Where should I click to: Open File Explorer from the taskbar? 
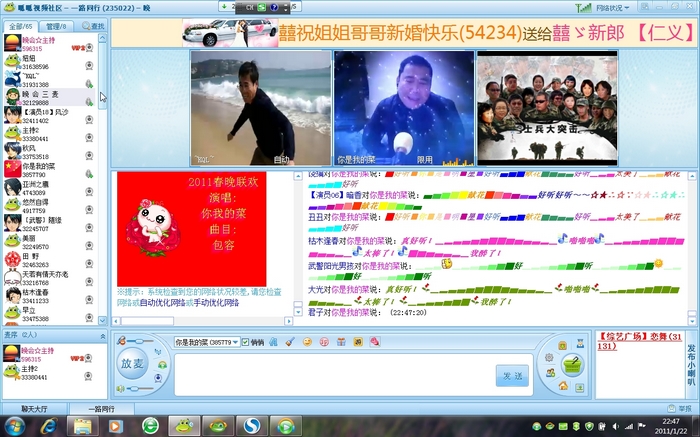pyautogui.click(x=83, y=426)
